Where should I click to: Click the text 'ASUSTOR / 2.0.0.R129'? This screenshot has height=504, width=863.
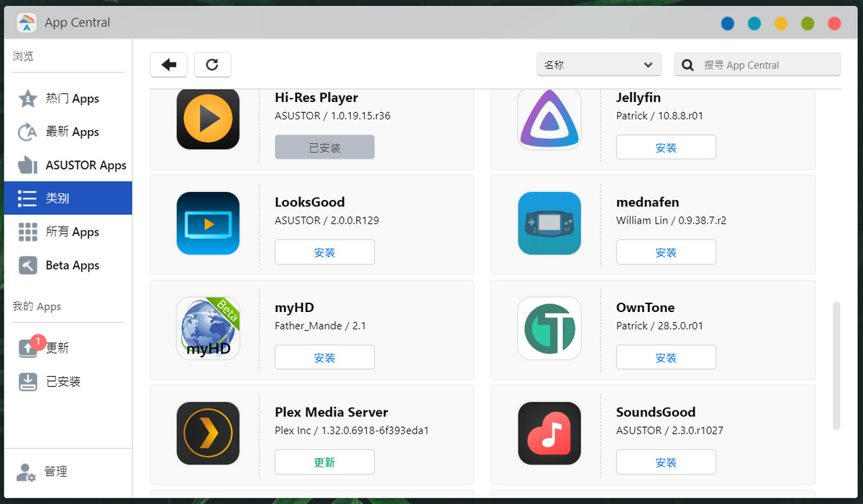tap(327, 221)
